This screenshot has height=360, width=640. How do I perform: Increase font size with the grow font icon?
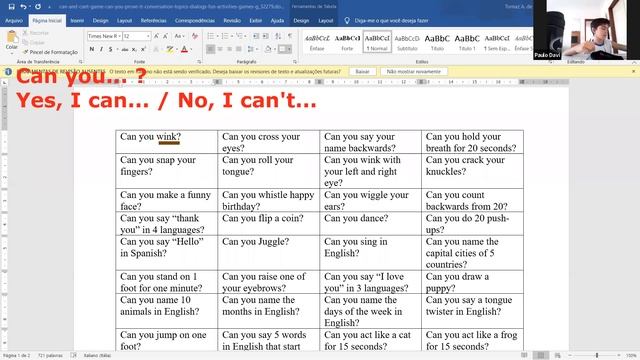[x=156, y=36]
